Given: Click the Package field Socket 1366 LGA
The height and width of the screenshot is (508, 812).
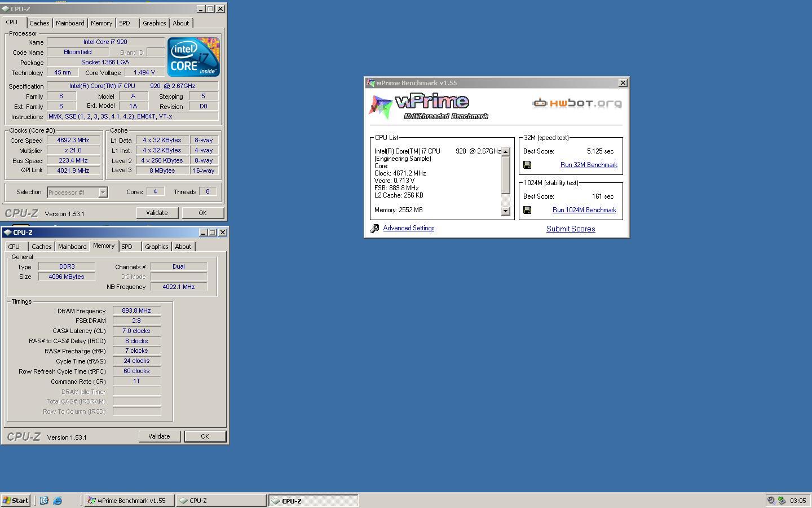Looking at the screenshot, I should click(x=105, y=63).
